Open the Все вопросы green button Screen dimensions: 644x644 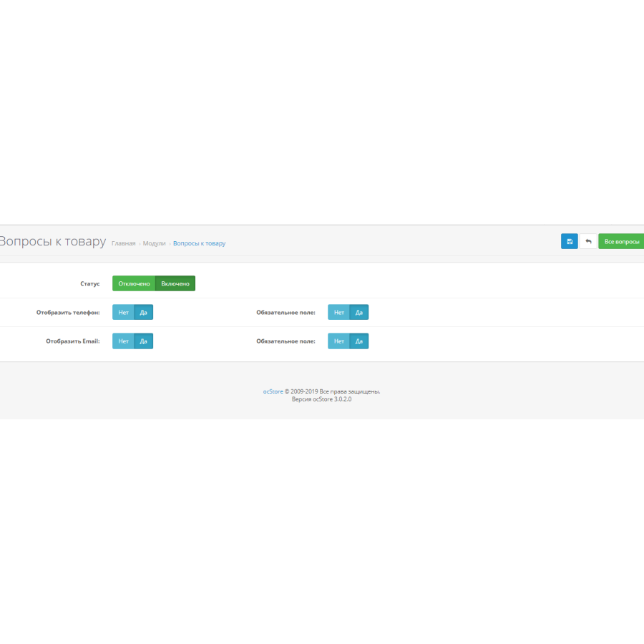tap(621, 241)
